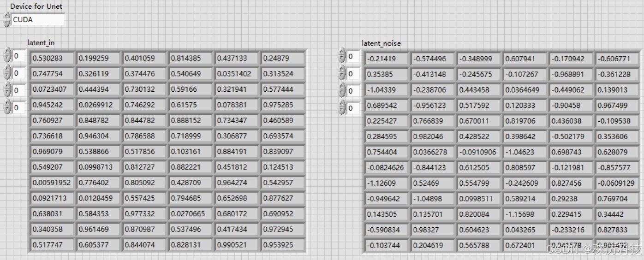Image resolution: width=644 pixels, height=260 pixels.
Task: Select latent_noise cell -1.04623
Action: (x=525, y=152)
